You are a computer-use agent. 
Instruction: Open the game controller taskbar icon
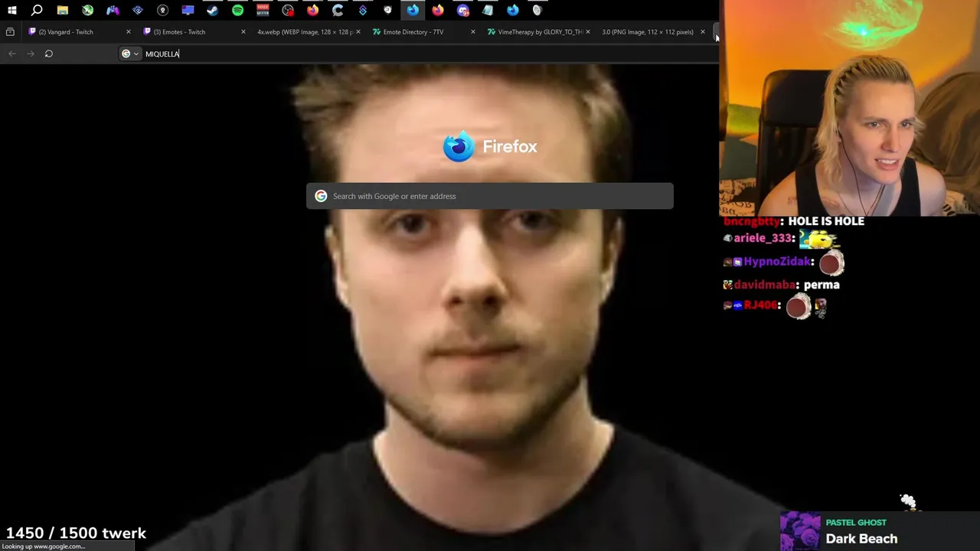coord(113,10)
